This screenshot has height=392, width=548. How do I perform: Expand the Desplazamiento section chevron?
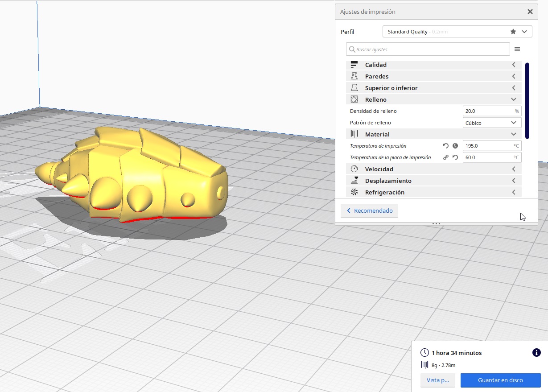[x=514, y=181]
